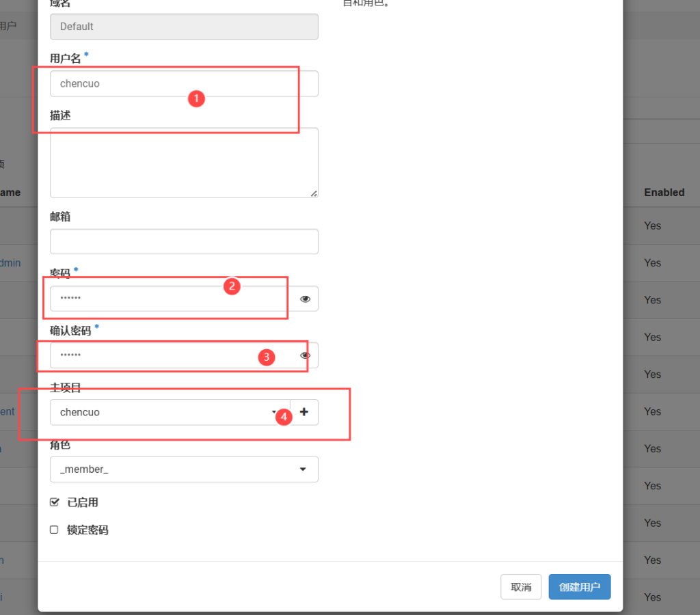Uncheck the 已启用 checkbox
This screenshot has width=700, height=615.
point(55,502)
